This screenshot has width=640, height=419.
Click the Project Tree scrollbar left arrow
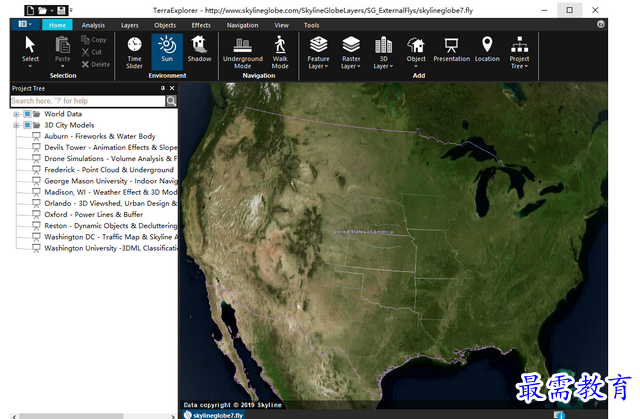click(x=15, y=416)
